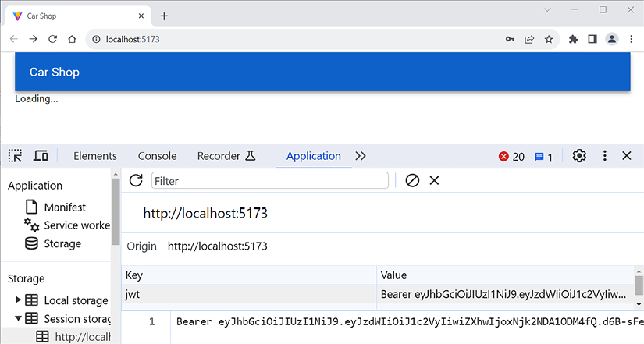This screenshot has width=644, height=344.
Task: Refresh the storage table
Action: (x=136, y=180)
